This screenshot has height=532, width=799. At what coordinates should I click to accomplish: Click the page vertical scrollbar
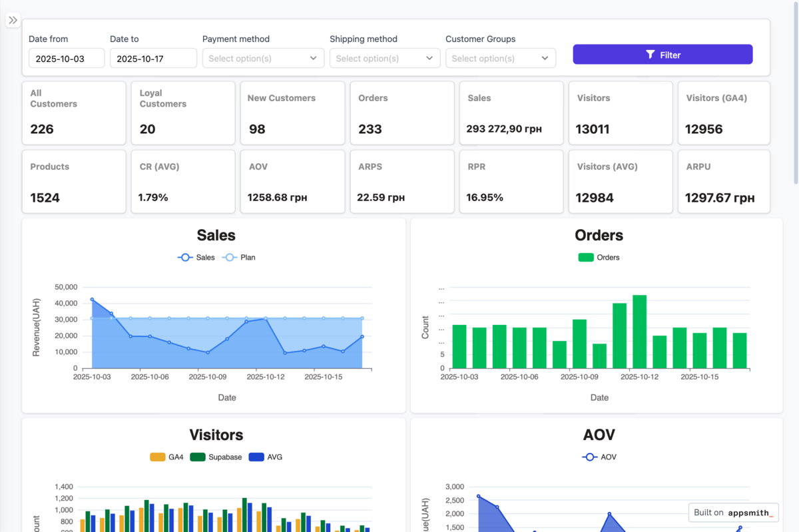(x=796, y=93)
